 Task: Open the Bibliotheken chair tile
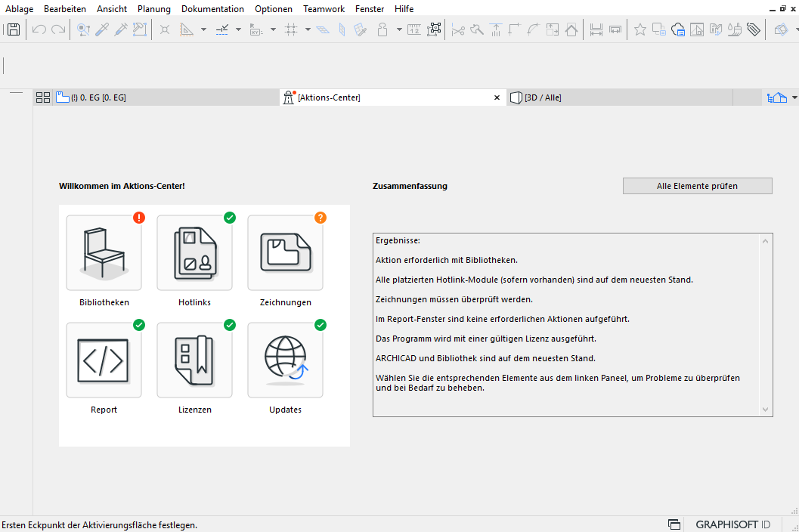pos(104,252)
